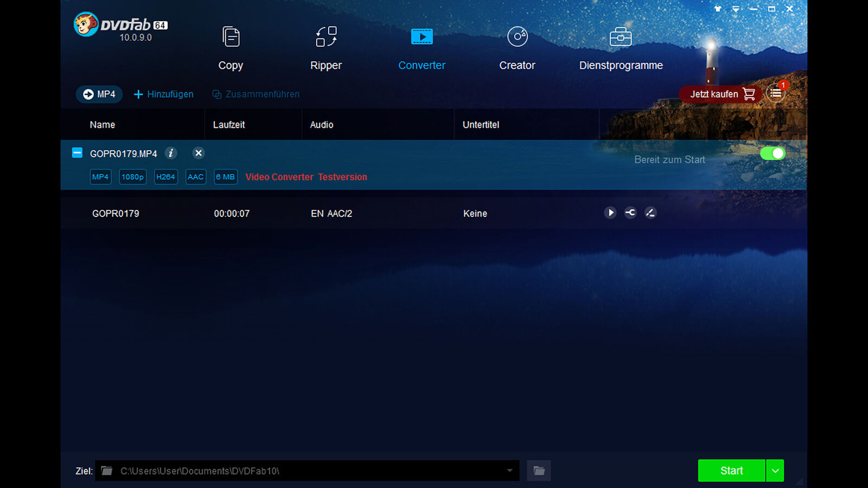Enable the Zusammenführen merge option
868x488 pixels.
coord(255,94)
